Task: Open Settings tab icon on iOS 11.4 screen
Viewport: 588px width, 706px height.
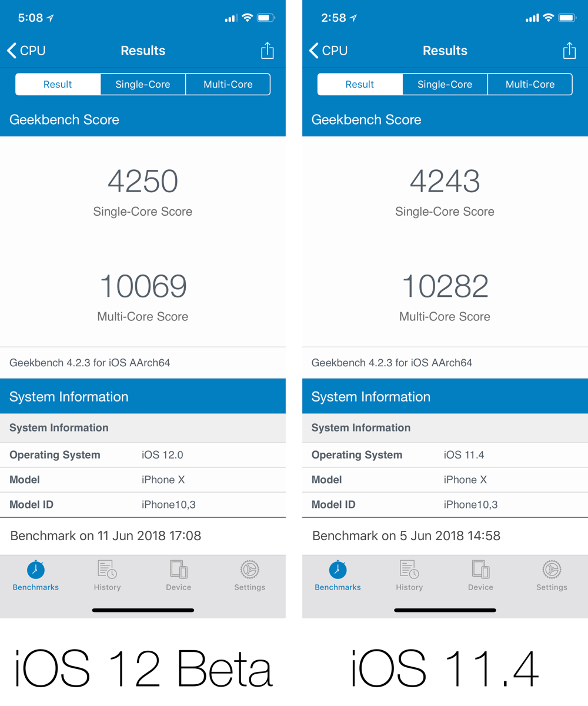Action: [552, 570]
